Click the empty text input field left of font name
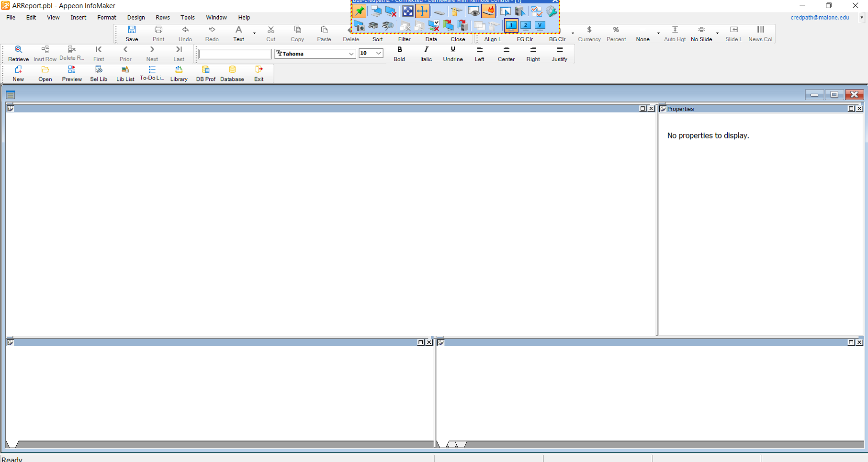 pyautogui.click(x=235, y=54)
